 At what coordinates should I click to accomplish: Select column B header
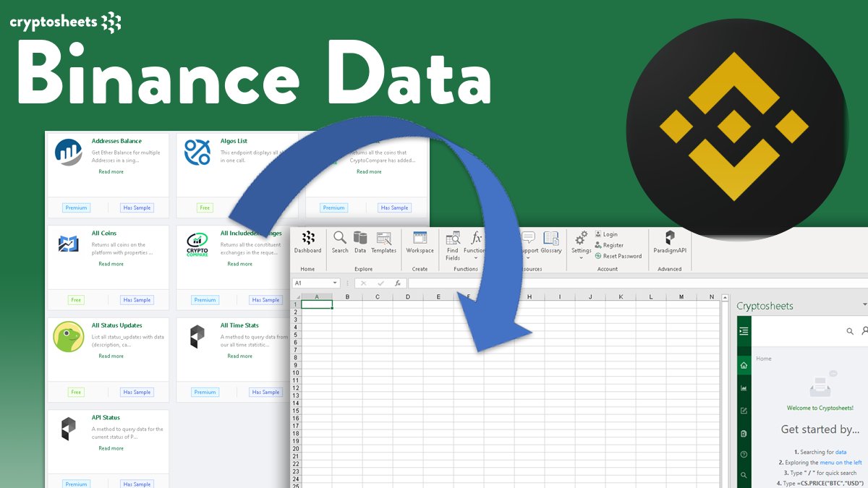347,296
